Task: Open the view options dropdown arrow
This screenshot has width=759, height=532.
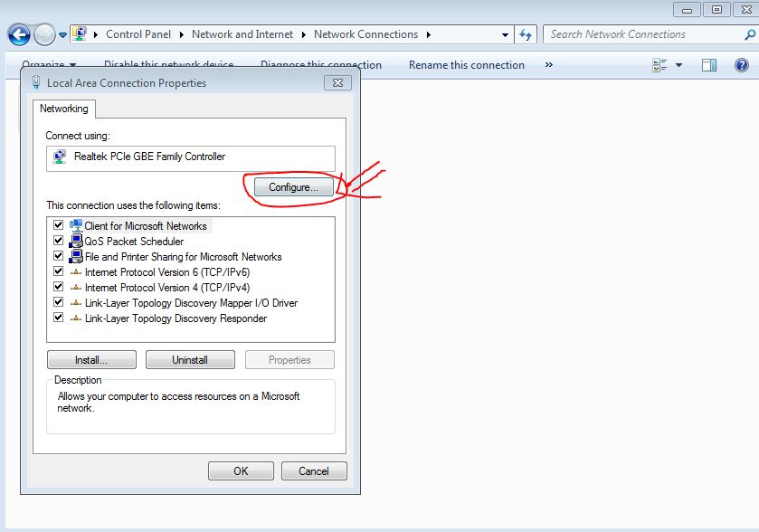Action: coord(679,65)
